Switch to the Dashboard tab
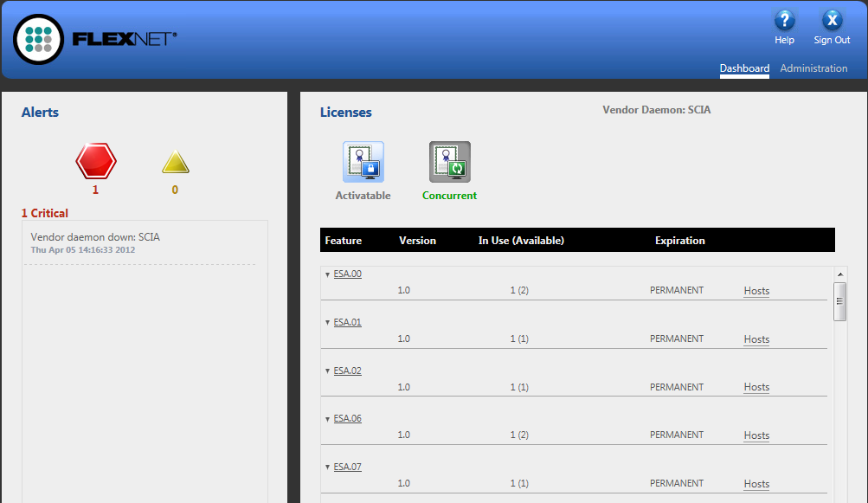Screen dimensions: 868x503 pos(744,68)
